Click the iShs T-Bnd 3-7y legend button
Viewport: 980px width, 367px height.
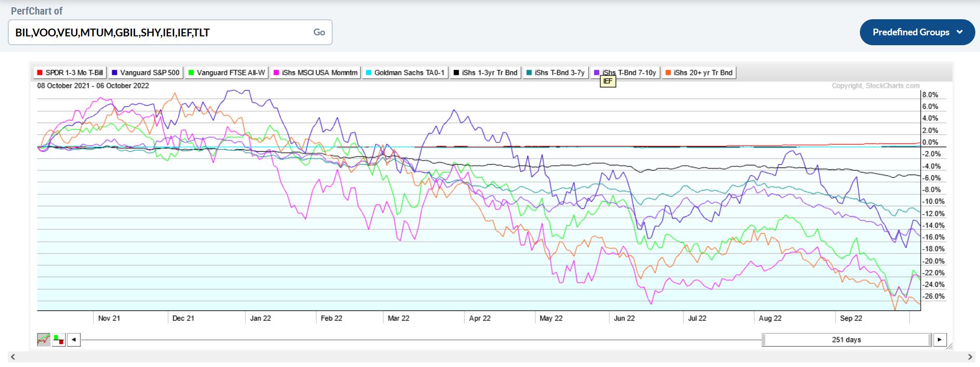(x=555, y=73)
